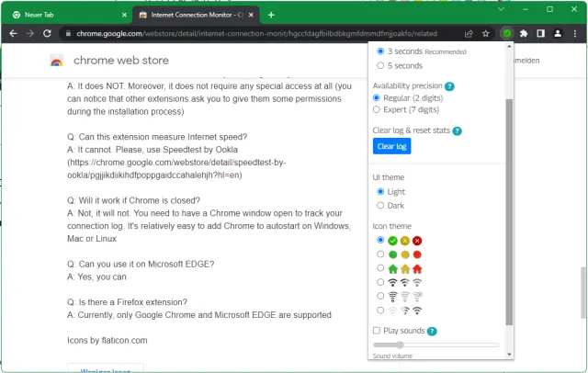The image size is (588, 373).
Task: Close the Neuer Tab tab
Action: (x=125, y=15)
